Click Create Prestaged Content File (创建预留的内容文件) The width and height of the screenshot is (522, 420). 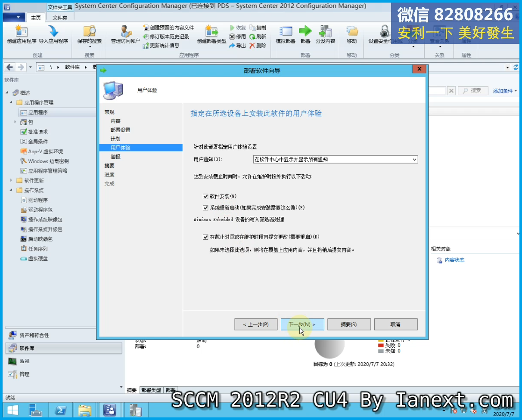[x=168, y=28]
